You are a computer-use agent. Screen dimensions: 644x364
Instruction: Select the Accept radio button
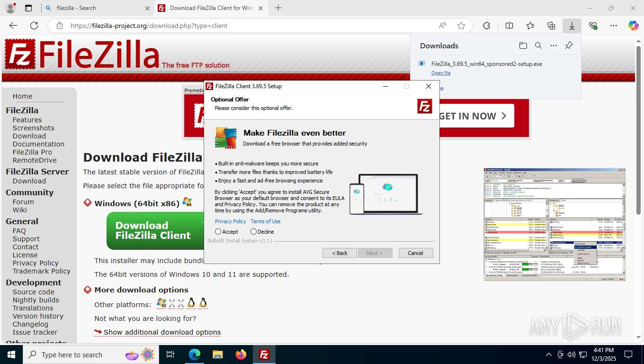[x=218, y=232]
